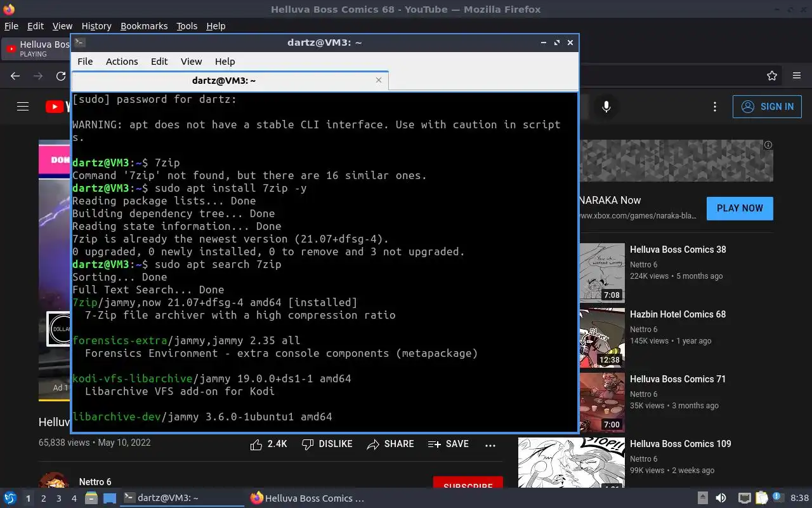Switch to workspace 4
The width and height of the screenshot is (812, 508).
click(74, 498)
